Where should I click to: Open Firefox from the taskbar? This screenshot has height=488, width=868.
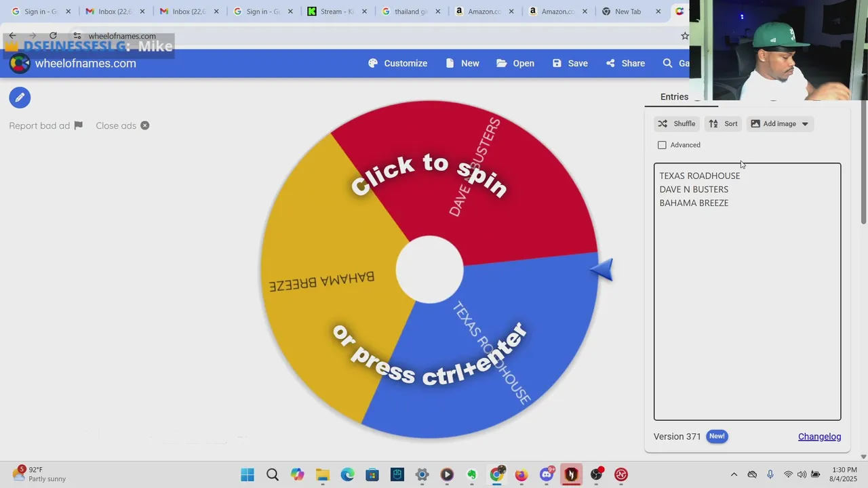click(x=521, y=474)
